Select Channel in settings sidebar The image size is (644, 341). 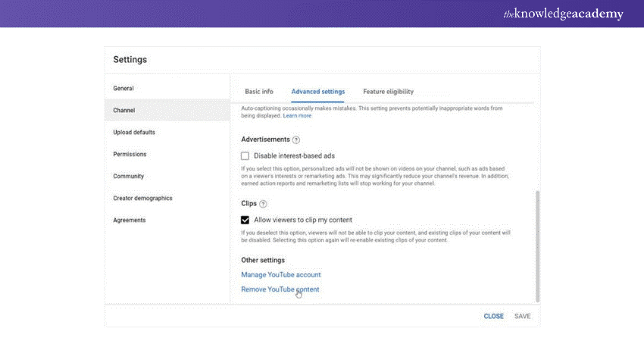tap(124, 111)
